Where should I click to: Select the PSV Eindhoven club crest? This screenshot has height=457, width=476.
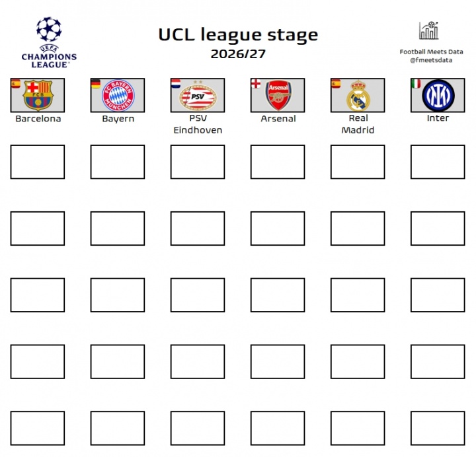198,96
